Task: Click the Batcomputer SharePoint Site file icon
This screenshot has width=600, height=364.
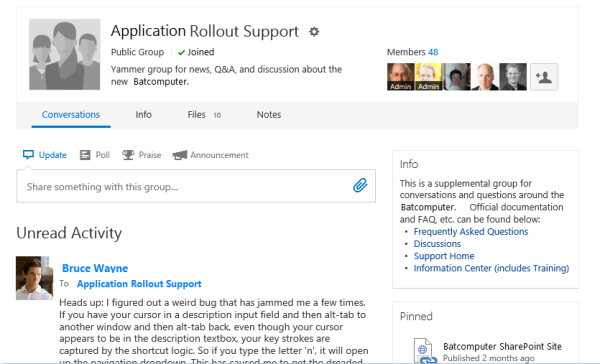Action: click(424, 350)
